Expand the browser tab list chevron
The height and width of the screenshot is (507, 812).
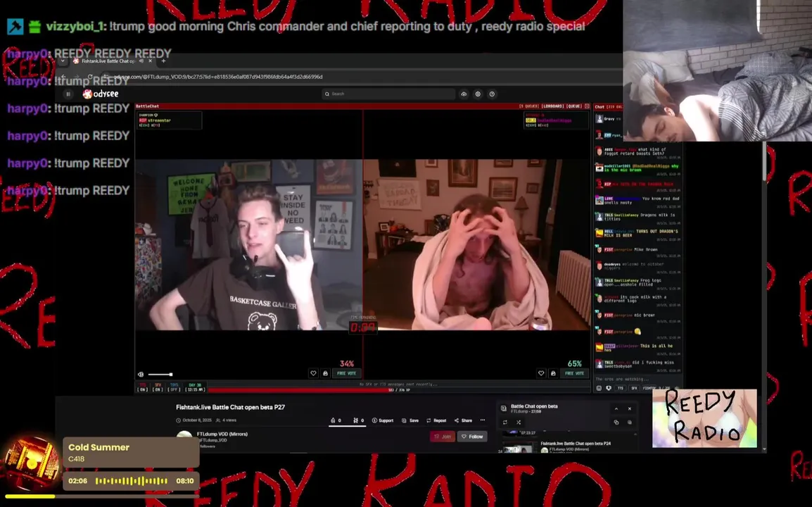[63, 61]
